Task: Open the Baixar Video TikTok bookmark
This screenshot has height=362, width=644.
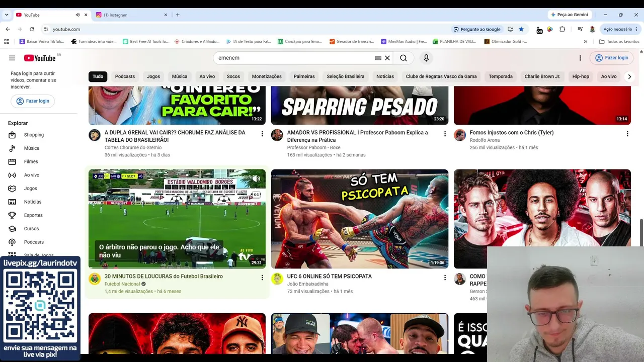Action: [42, 42]
